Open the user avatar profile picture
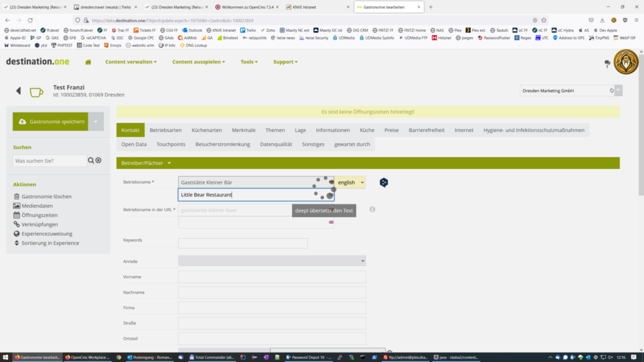 (625, 62)
